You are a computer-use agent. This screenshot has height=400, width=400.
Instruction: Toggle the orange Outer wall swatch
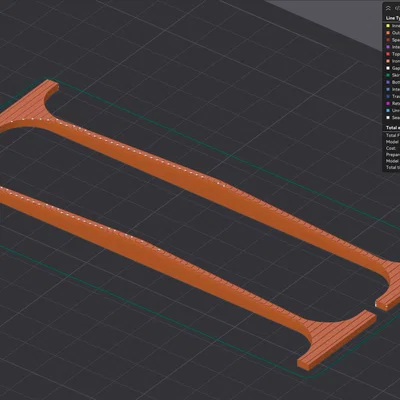pyautogui.click(x=388, y=33)
